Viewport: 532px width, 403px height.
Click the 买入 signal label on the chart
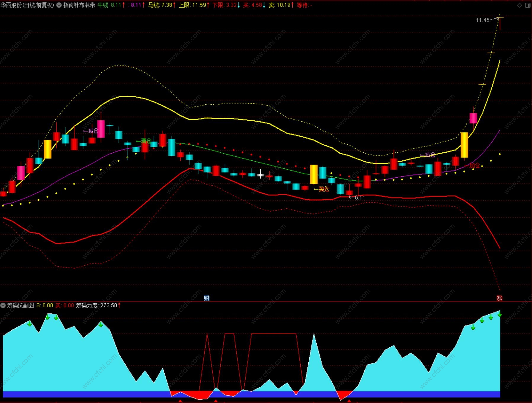[322, 189]
